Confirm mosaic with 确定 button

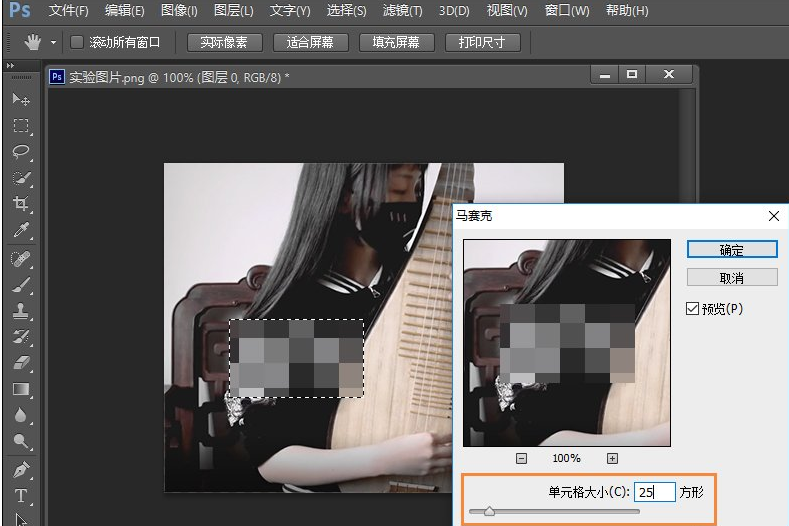point(732,250)
